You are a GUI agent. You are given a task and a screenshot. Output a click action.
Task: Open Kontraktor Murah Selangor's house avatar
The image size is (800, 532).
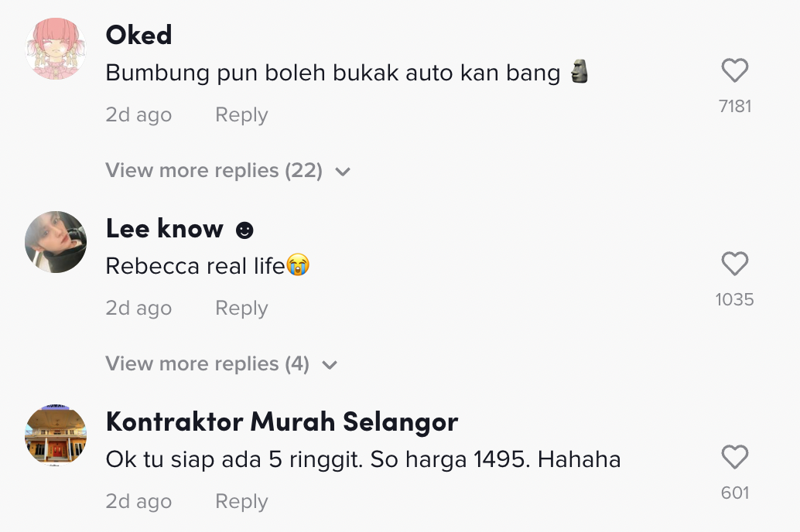tap(56, 435)
